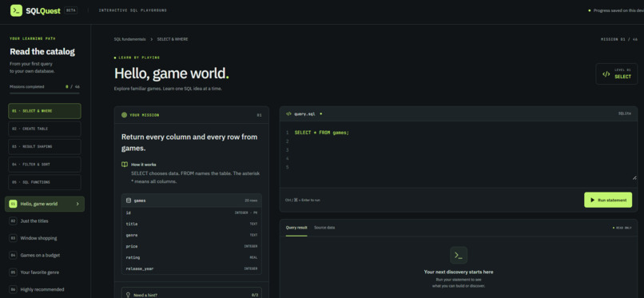
Task: Select the Just the titles mission
Action: 45,221
